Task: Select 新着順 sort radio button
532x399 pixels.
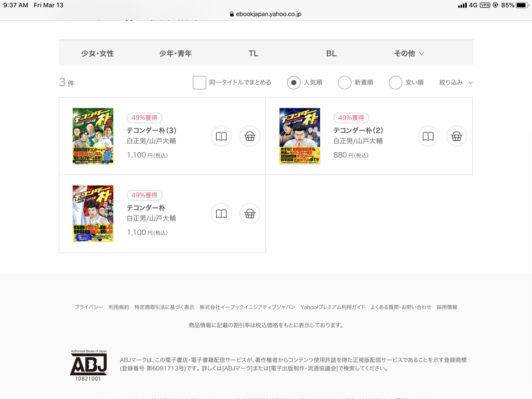Action: point(344,83)
